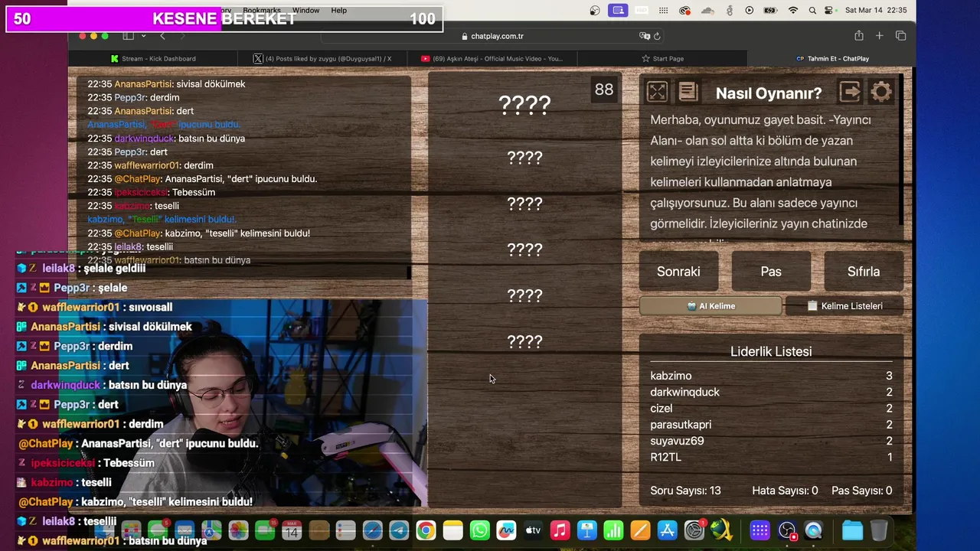Show tab overview icon in Safari
Screen dimensions: 980x551
pyautogui.click(x=900, y=36)
